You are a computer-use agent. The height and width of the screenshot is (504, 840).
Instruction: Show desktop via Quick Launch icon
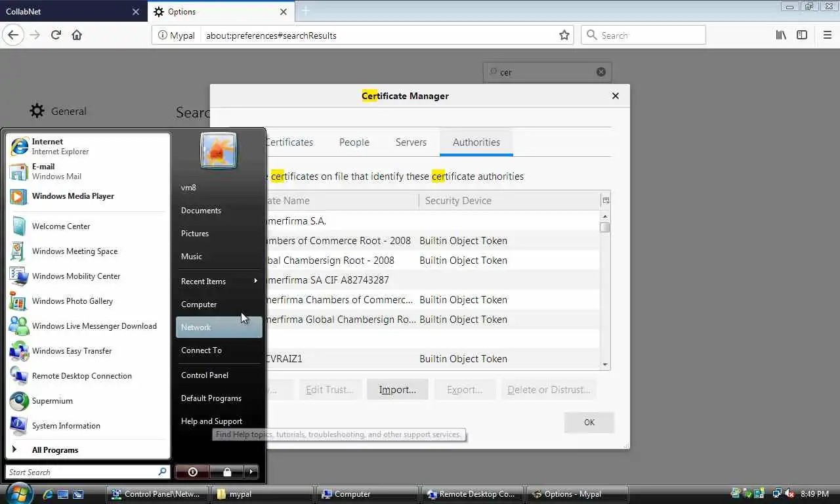tap(64, 494)
